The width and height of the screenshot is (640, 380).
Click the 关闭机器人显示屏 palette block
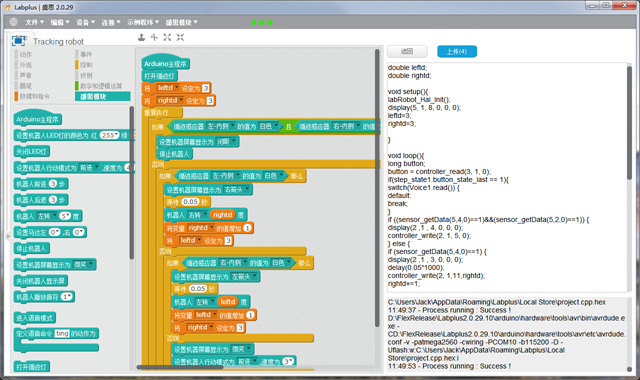click(x=40, y=280)
